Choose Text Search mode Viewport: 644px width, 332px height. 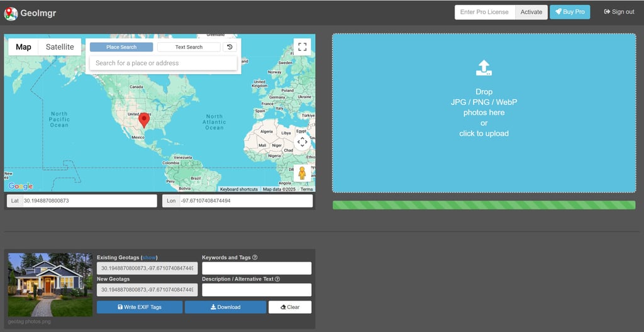click(x=189, y=47)
